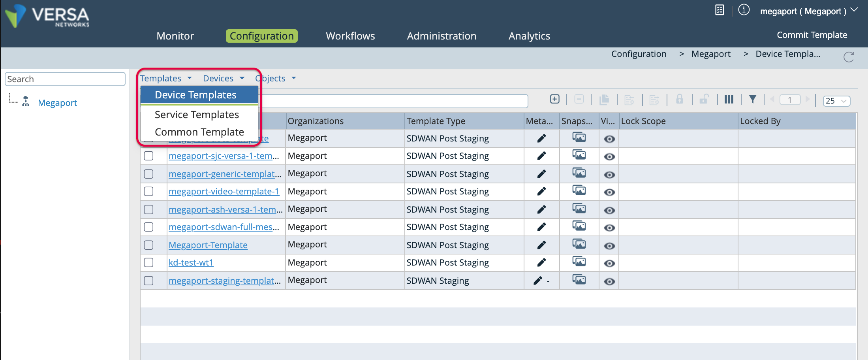Click the column chooser icon
This screenshot has height=360, width=868.
(x=729, y=100)
